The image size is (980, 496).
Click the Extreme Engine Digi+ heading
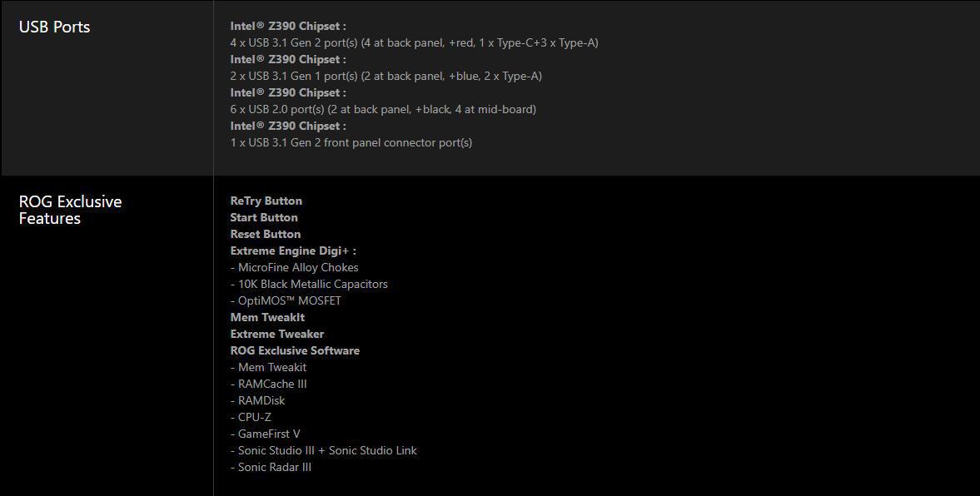click(293, 250)
